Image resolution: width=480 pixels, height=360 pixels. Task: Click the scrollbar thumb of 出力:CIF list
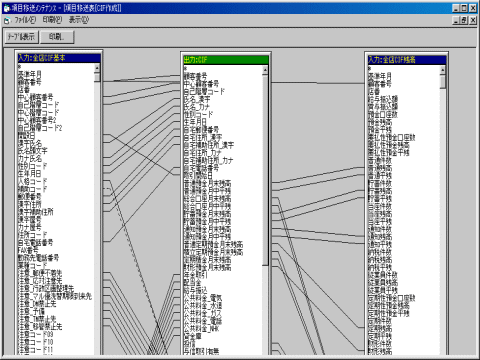pos(265,170)
